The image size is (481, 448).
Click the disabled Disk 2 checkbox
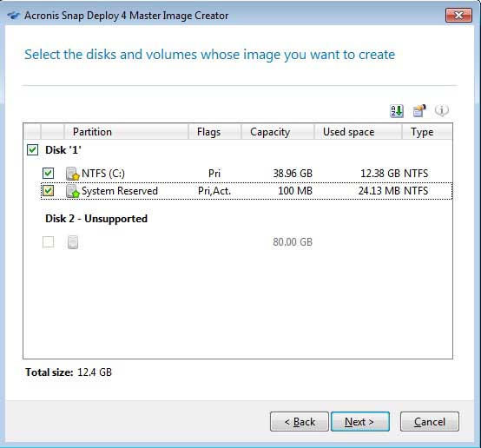coord(48,241)
